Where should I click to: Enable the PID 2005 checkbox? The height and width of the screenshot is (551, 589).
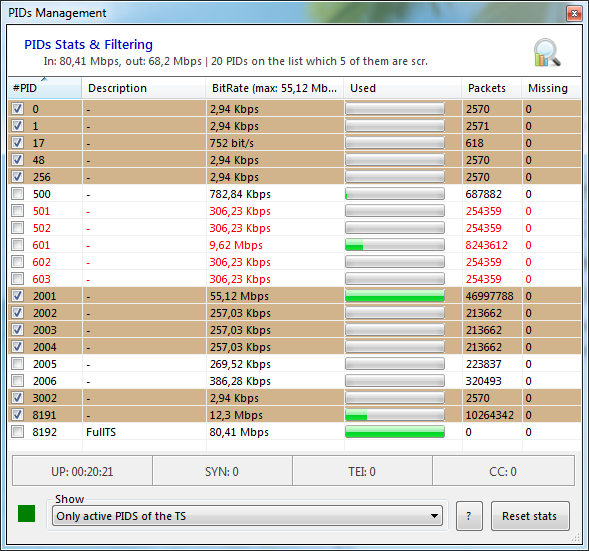pos(17,364)
